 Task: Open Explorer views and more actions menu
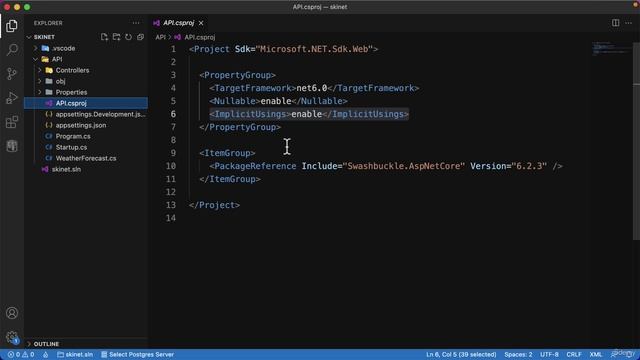136,23
